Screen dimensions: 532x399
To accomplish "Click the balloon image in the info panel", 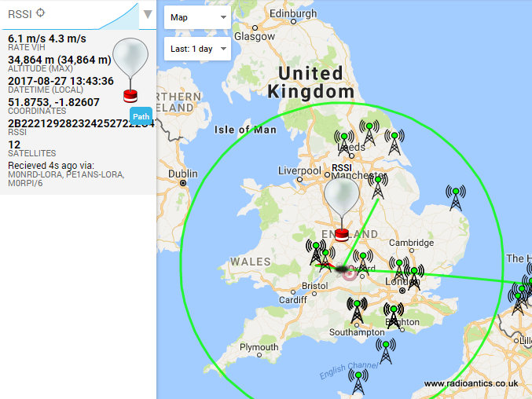I will coord(130,70).
